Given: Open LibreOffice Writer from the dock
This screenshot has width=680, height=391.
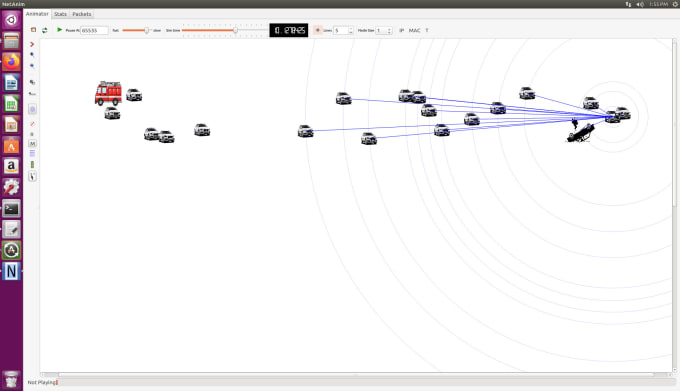Looking at the screenshot, I should 11,82.
